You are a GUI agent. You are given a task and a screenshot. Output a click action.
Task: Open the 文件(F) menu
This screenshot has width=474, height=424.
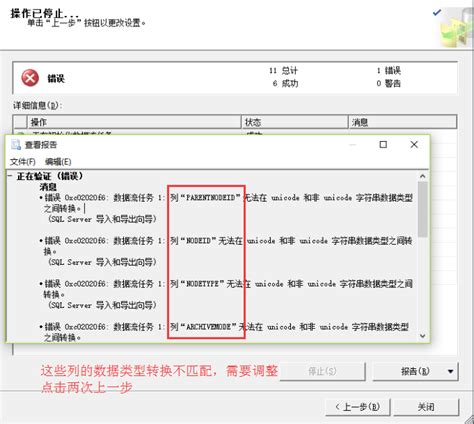coord(23,162)
